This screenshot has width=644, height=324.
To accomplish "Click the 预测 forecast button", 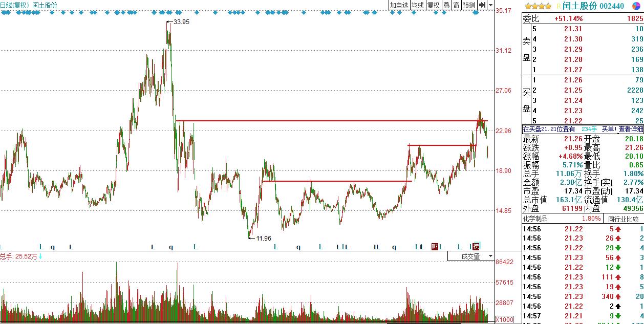I will coord(468,5).
